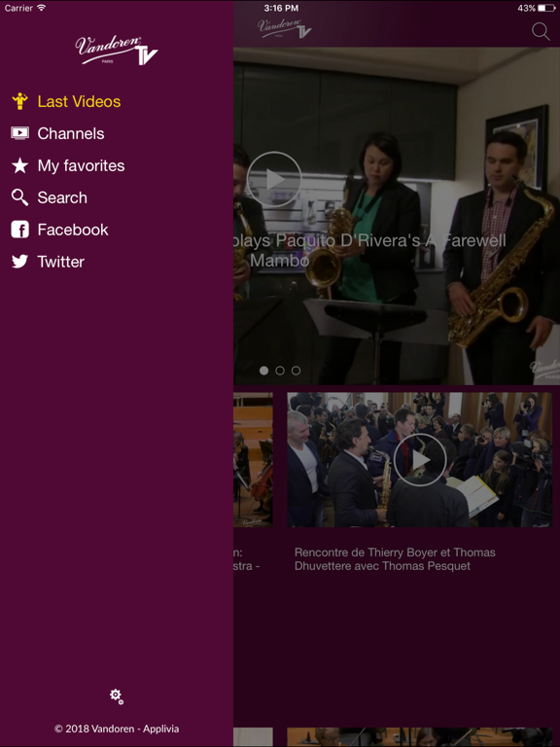Tap the featured saxophone trio image

tap(397, 216)
